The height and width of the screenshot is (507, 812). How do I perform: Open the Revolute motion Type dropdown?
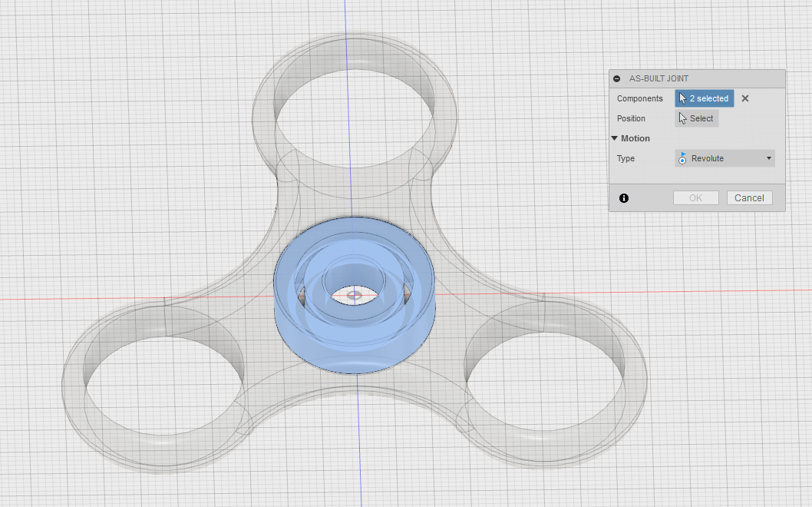[x=725, y=158]
